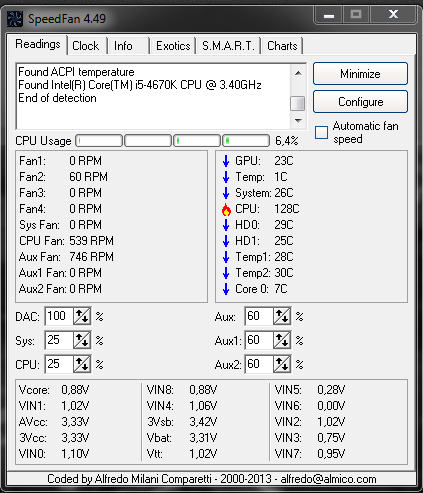The width and height of the screenshot is (423, 493).
Task: Click the log scrollbar thumb
Action: (298, 103)
